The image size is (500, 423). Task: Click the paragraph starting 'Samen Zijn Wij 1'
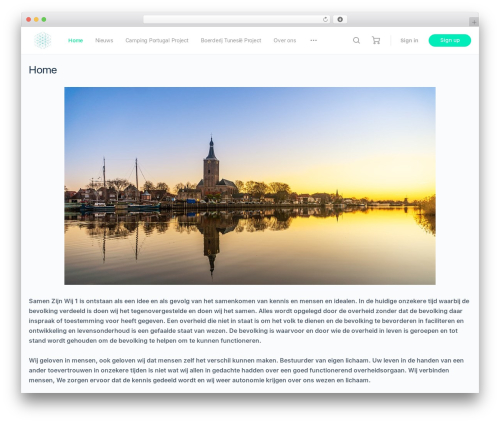click(249, 321)
